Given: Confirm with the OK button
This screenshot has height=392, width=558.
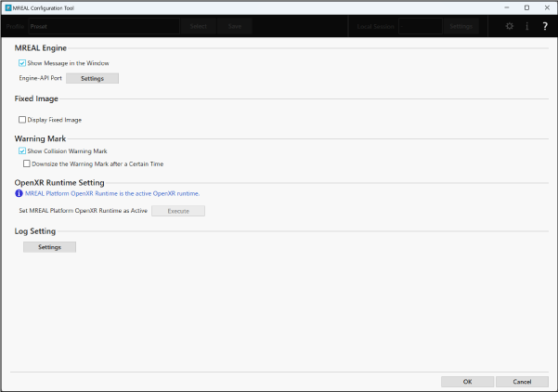Looking at the screenshot, I should click(468, 382).
